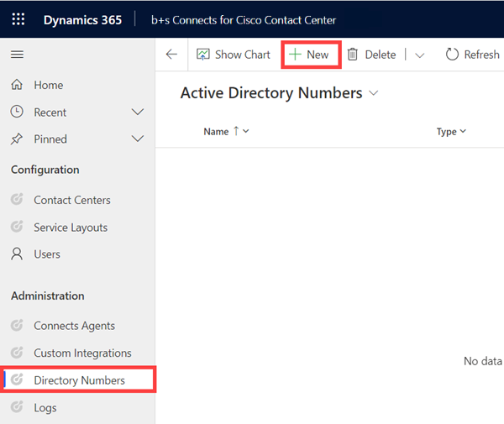This screenshot has width=504, height=424.
Task: Click b+s Connects for Cisco Contact Center
Action: [244, 20]
